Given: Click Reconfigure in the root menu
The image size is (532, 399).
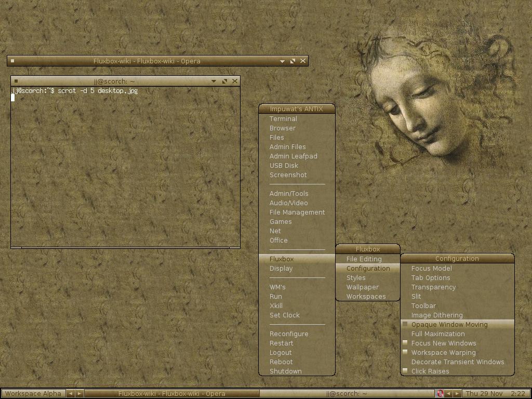Looking at the screenshot, I should coord(297,334).
